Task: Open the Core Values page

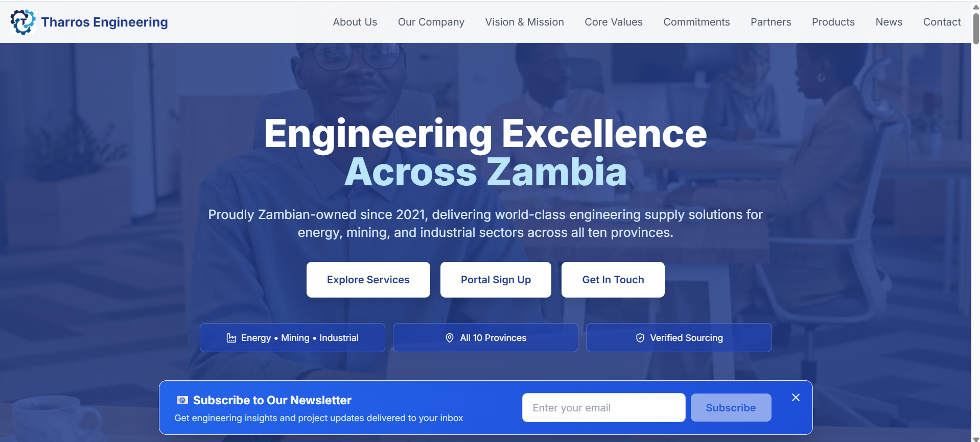Action: (x=613, y=22)
